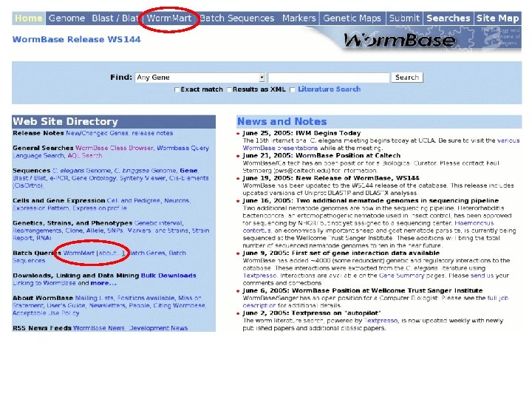Open the Bulk Downloads link
The width and height of the screenshot is (532, 399).
tap(168, 276)
